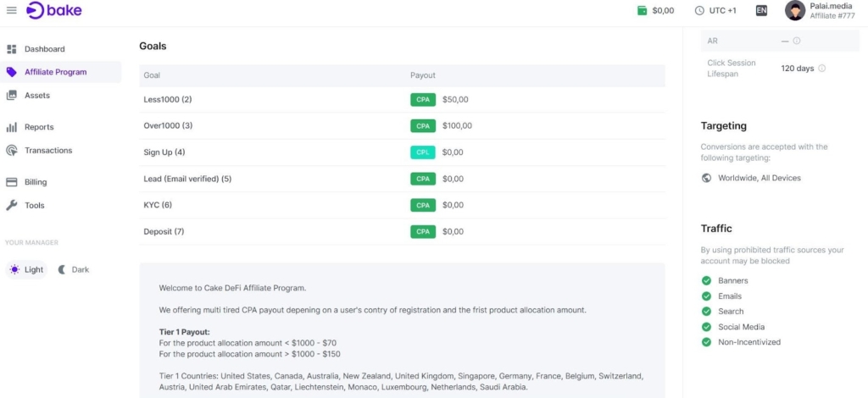Click the Worldwide globe targeting icon
The image size is (868, 398).
707,178
